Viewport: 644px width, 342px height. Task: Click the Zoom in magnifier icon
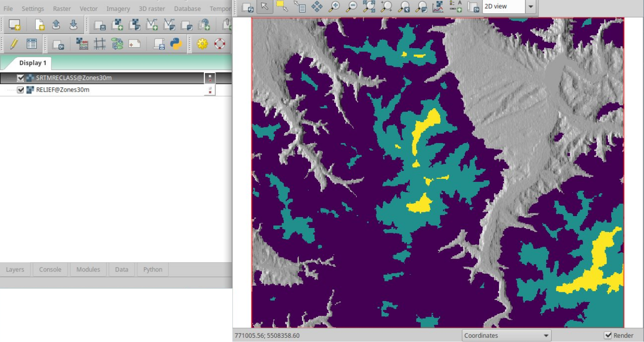334,7
